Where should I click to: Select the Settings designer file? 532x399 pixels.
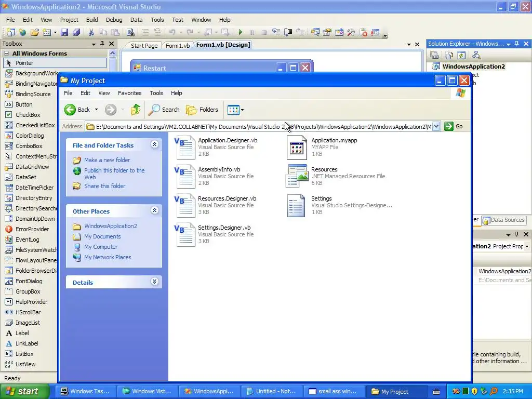coord(339,205)
